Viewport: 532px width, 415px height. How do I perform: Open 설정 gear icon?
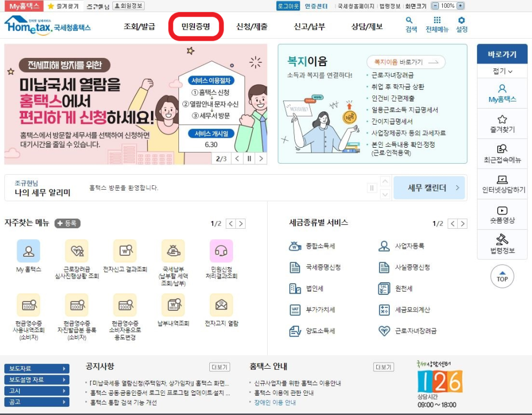pyautogui.click(x=462, y=25)
